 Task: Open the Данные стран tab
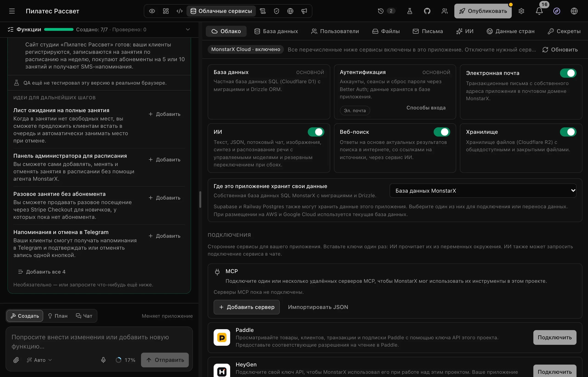(x=510, y=31)
